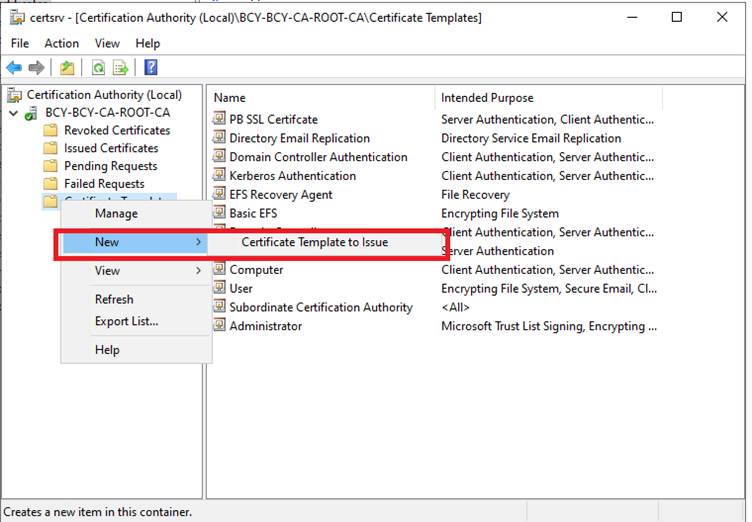Choose Certificate Template to Issue
This screenshot has height=522, width=752.
pyautogui.click(x=314, y=242)
